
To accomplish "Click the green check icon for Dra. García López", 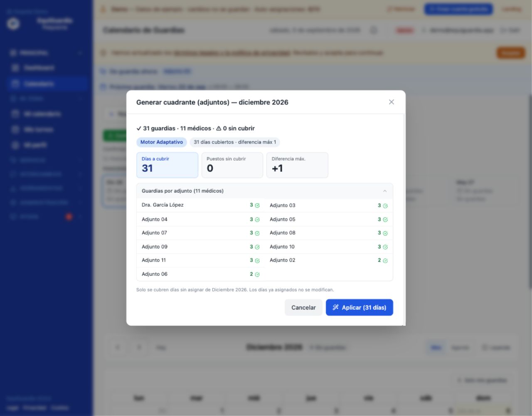I will click(x=257, y=206).
